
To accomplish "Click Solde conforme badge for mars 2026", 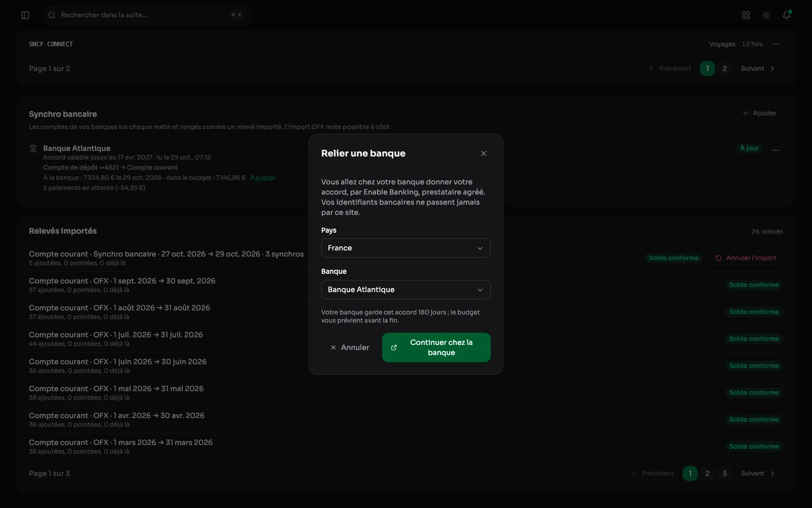I will pos(754,447).
